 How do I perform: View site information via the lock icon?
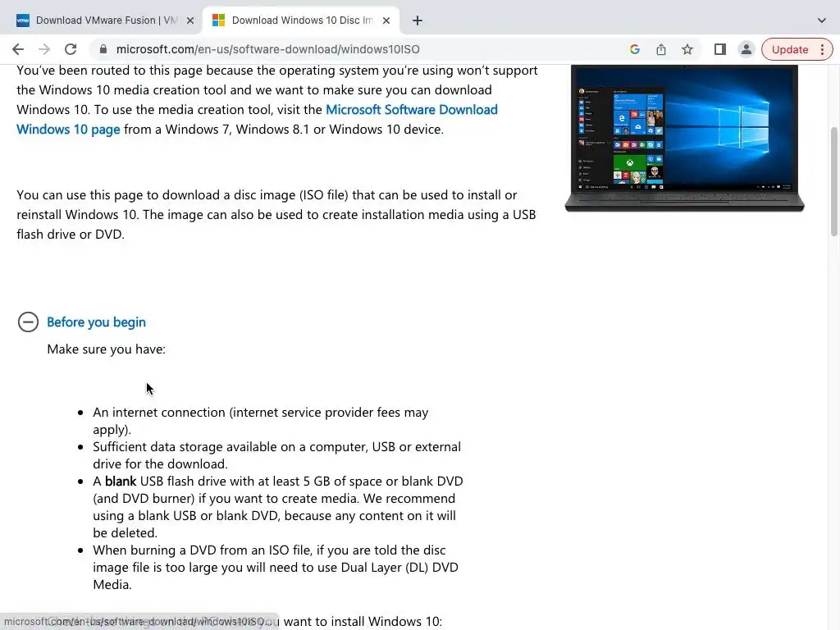(103, 49)
